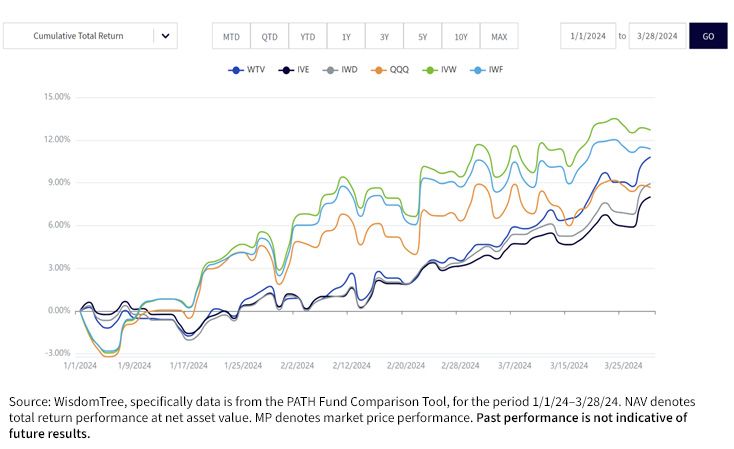The width and height of the screenshot is (734, 449).
Task: Choose the 3Y range tab
Action: (x=384, y=36)
